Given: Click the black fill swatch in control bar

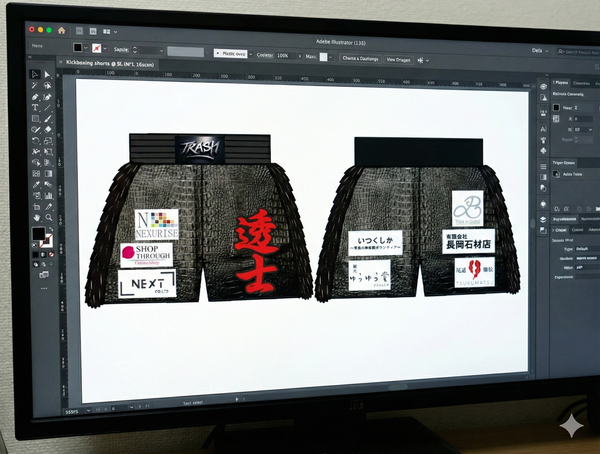Looking at the screenshot, I should [x=78, y=47].
